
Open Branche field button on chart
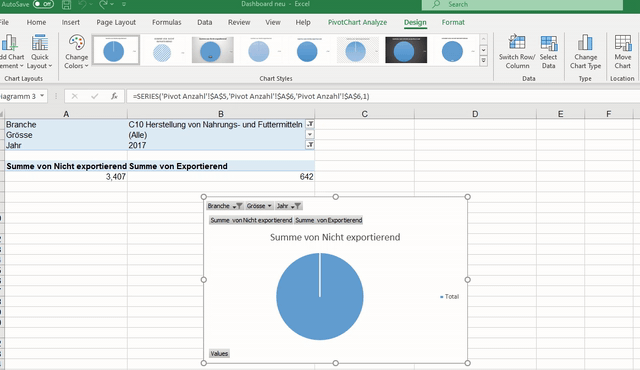click(x=225, y=206)
